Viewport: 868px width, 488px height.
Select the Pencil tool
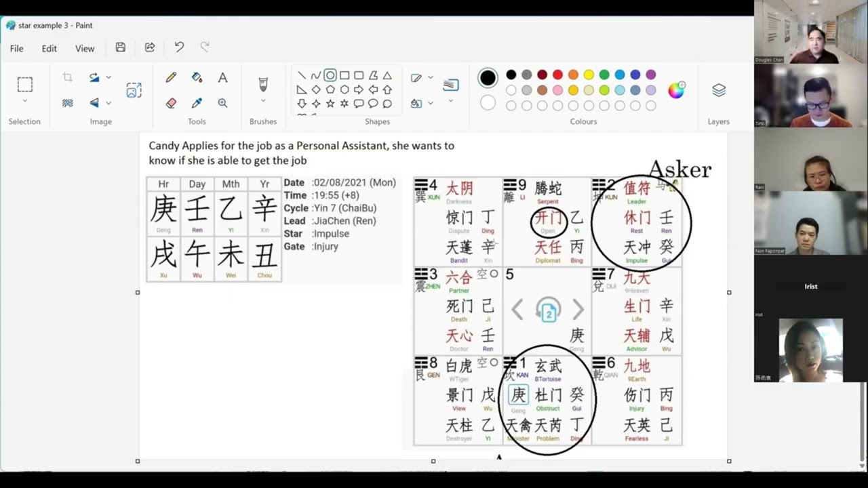171,78
